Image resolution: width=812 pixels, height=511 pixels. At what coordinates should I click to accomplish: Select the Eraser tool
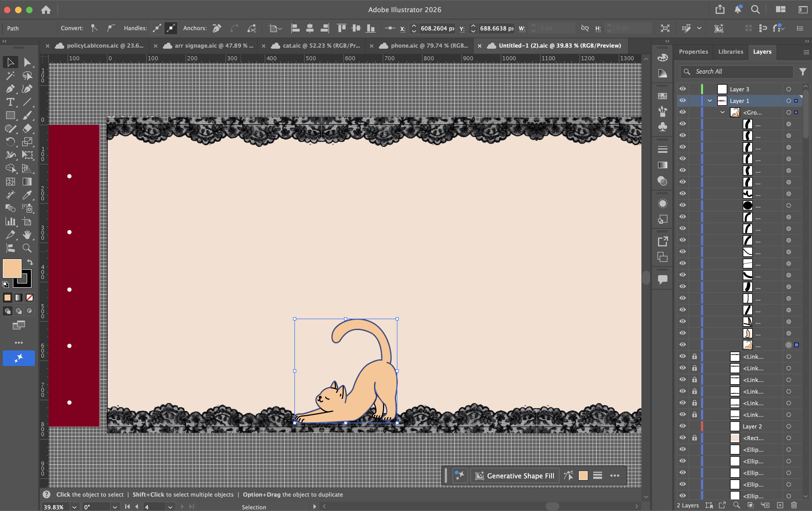27,129
